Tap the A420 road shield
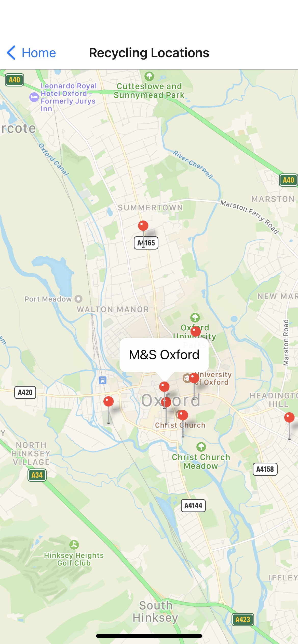 pos(25,392)
